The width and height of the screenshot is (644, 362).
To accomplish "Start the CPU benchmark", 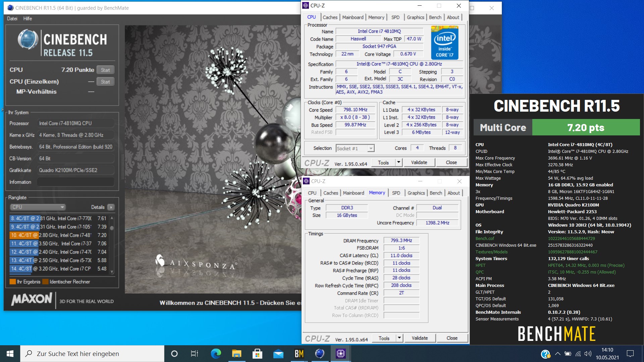I will click(x=105, y=70).
